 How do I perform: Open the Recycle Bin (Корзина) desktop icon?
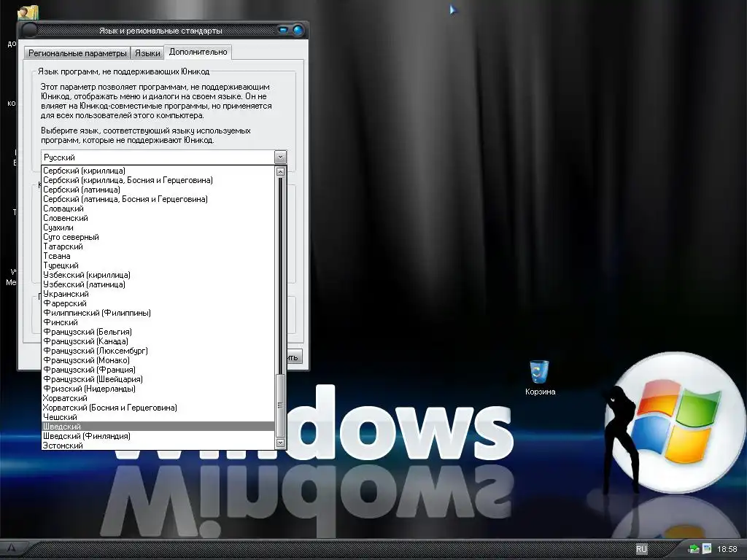pos(540,378)
